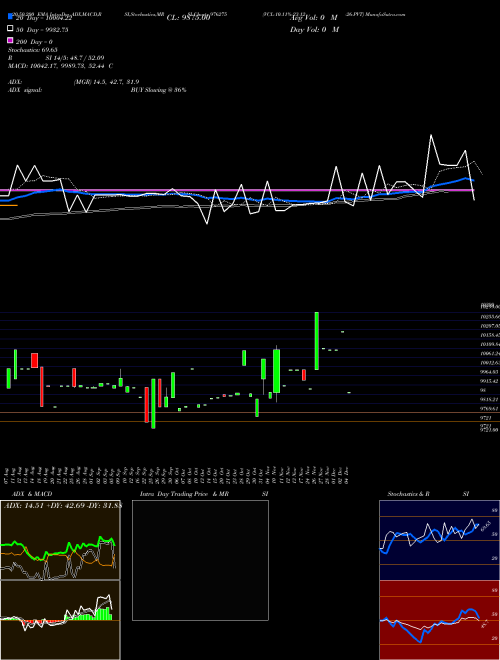Click 'SI 14/3: 48.7 / 52.69' value
500x660 pixels.
tap(75, 58)
